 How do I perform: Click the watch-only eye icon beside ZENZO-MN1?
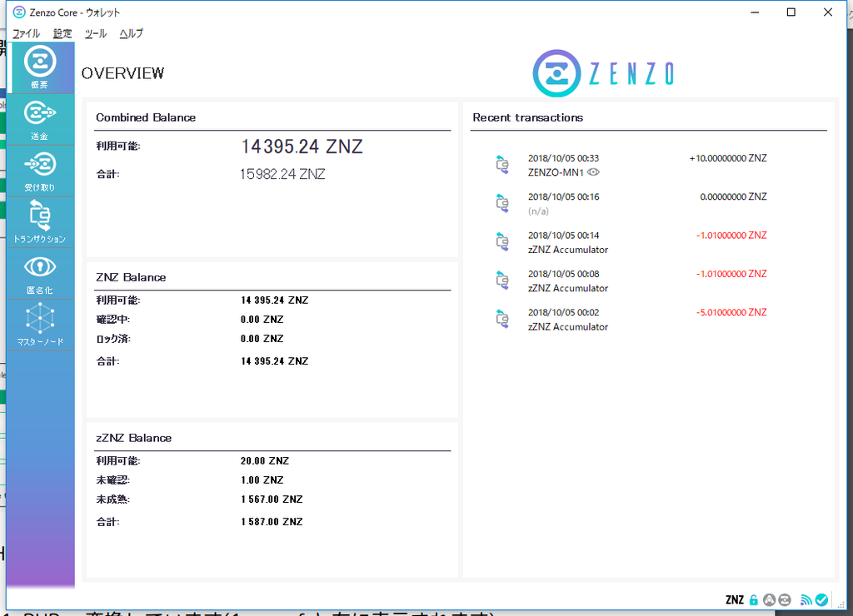coord(593,172)
